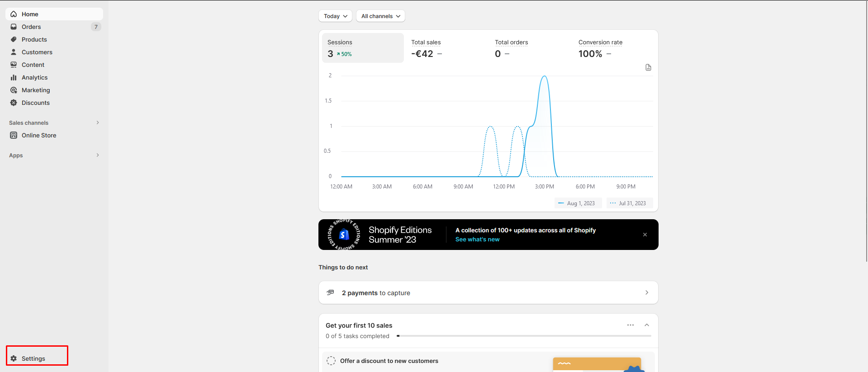This screenshot has height=372, width=868.
Task: Click the 0 of 5 tasks completed text
Action: [x=357, y=336]
